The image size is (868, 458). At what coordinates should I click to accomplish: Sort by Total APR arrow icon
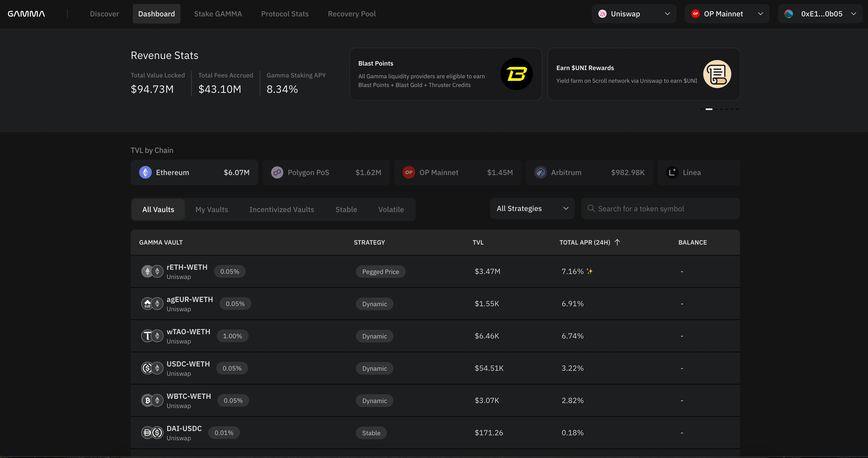(617, 242)
